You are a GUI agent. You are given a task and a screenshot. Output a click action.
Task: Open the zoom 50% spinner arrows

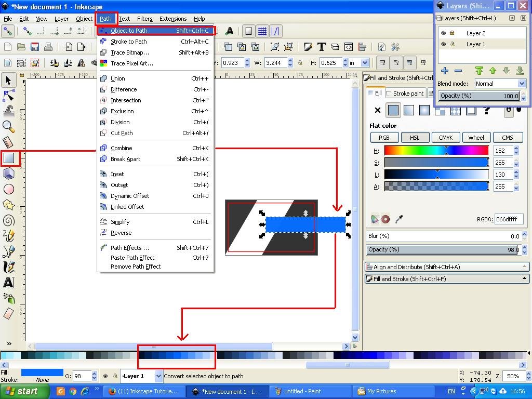tap(528, 376)
